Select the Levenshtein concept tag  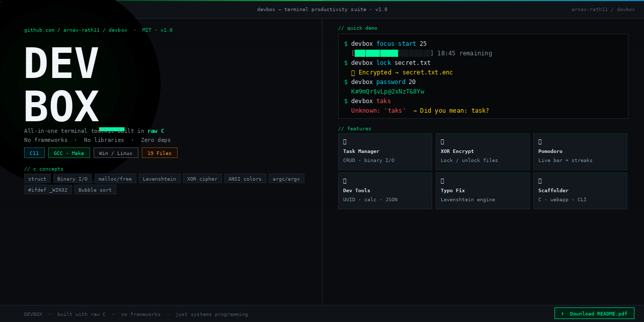[x=159, y=179]
